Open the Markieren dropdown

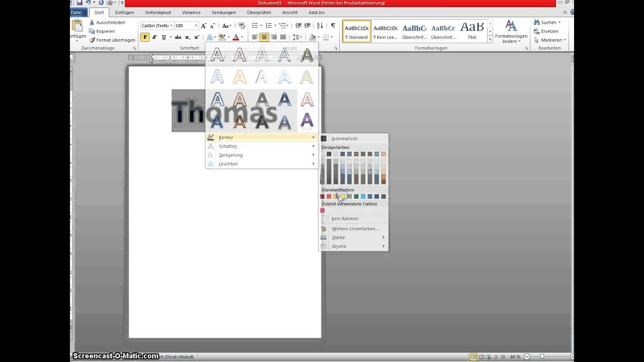(x=550, y=40)
